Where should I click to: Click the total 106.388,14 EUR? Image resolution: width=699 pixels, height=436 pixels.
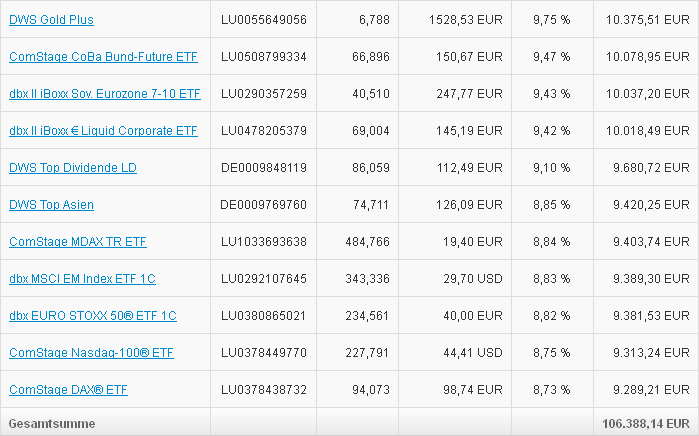tap(646, 424)
